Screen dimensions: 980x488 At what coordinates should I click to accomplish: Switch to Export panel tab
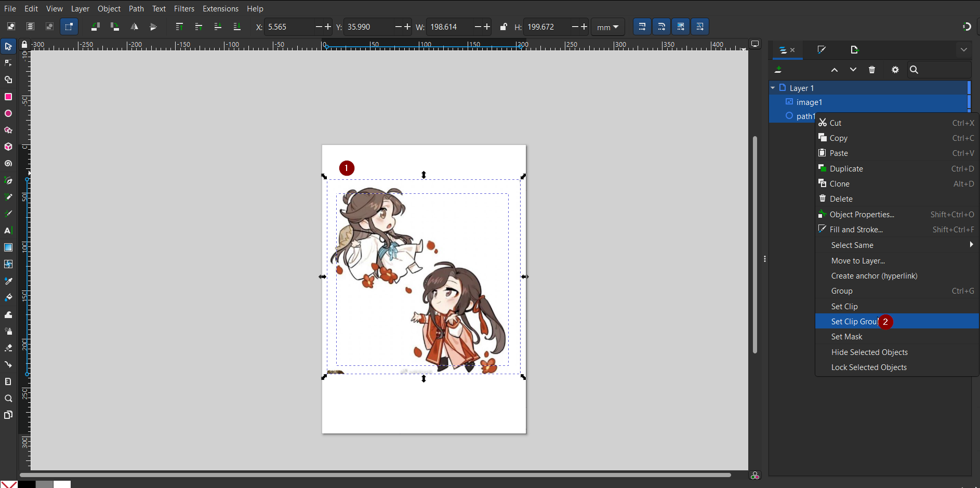tap(855, 50)
